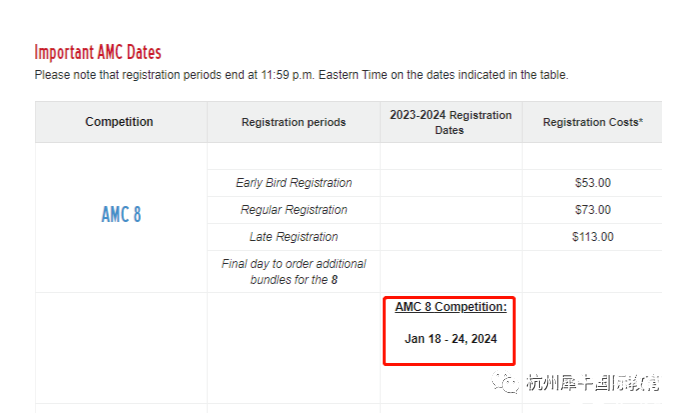Click the AMC 8 Competition underlined heading
The height and width of the screenshot is (413, 683).
pyautogui.click(x=451, y=307)
